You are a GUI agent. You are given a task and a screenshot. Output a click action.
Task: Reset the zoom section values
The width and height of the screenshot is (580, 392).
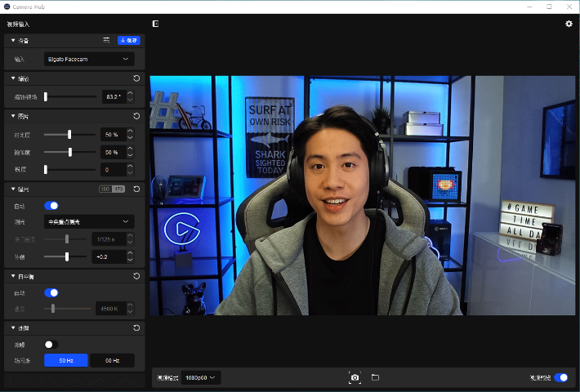pyautogui.click(x=136, y=78)
